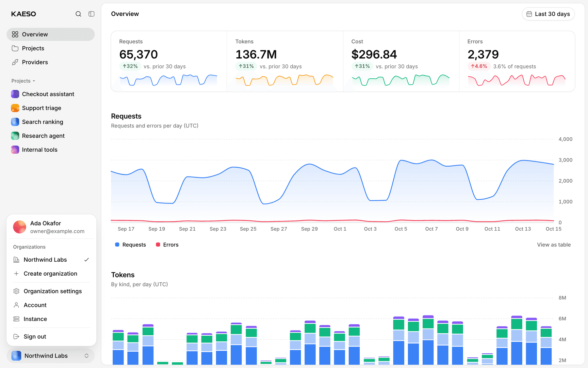Open the search icon in sidebar header

pyautogui.click(x=78, y=14)
